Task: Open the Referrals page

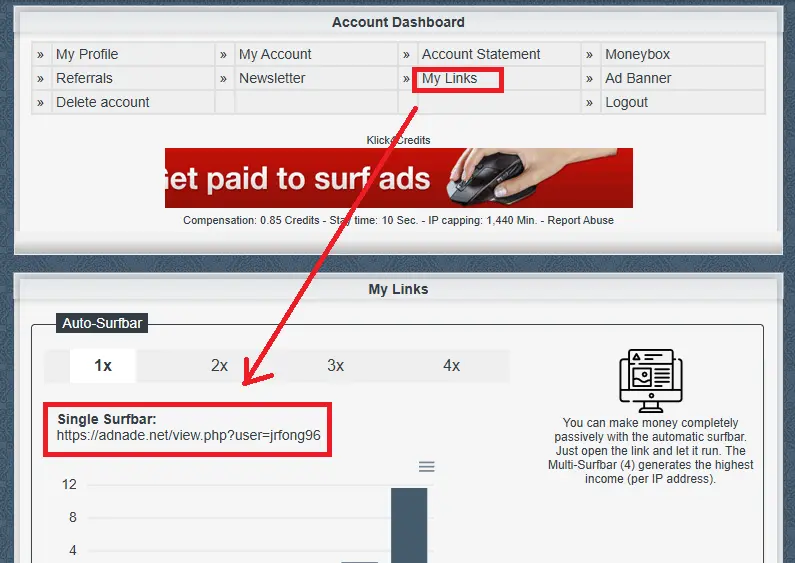Action: (84, 78)
